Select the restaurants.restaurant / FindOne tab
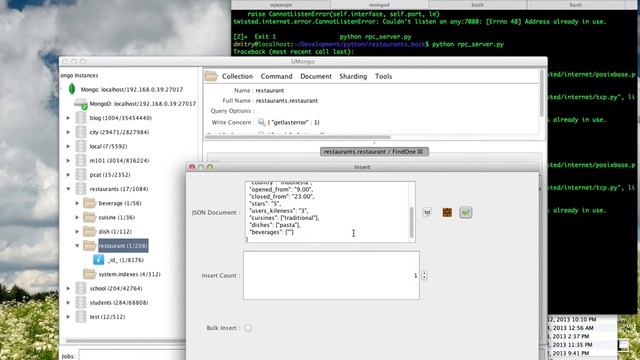 (374, 151)
